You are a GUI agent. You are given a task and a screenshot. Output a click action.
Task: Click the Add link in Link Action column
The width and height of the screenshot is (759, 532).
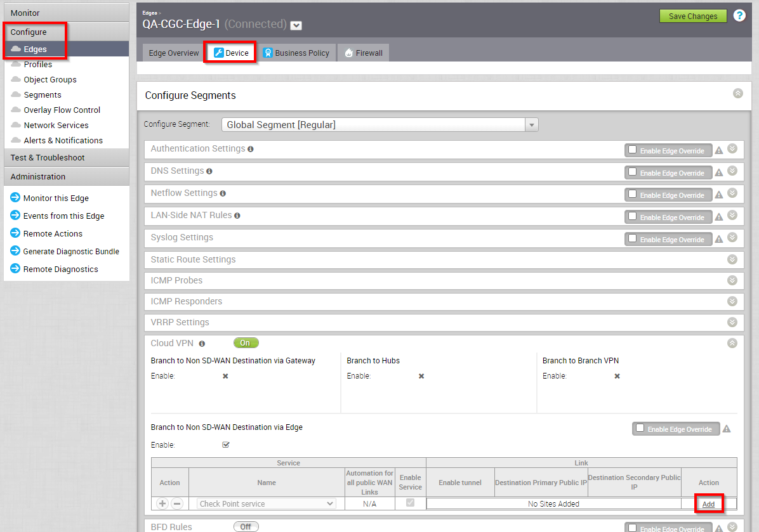tap(708, 504)
